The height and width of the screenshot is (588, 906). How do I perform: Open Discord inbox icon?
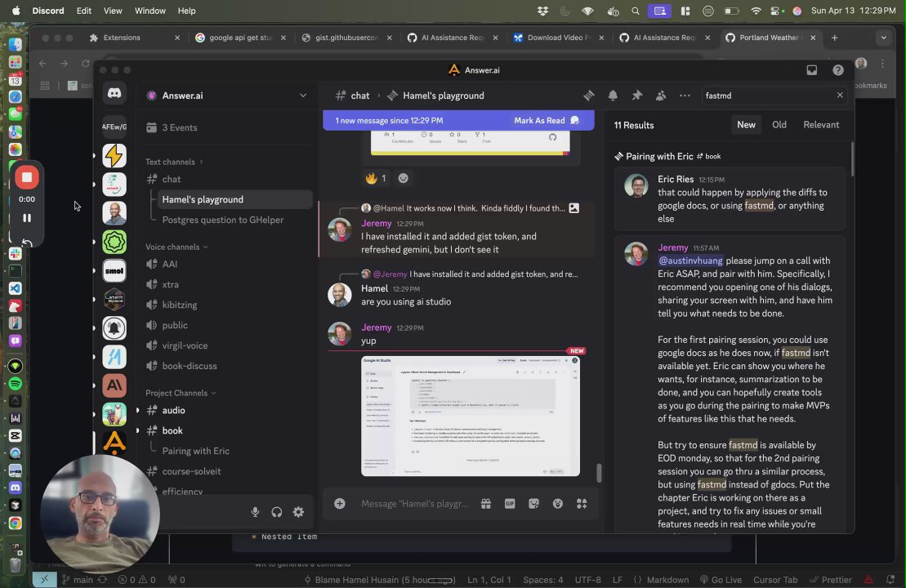(812, 70)
